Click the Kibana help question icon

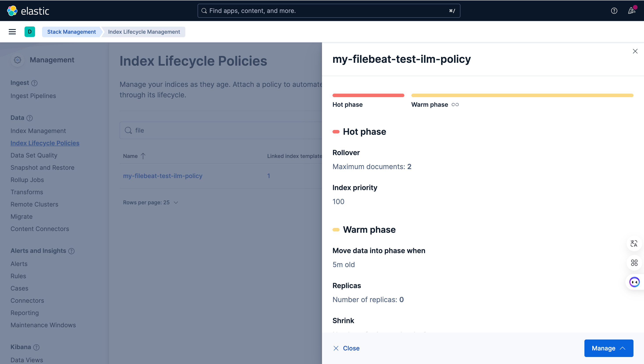tap(37, 347)
